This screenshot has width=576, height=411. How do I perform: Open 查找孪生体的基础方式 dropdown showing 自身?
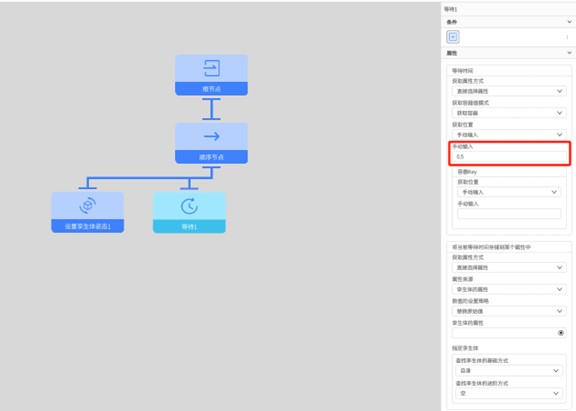509,371
